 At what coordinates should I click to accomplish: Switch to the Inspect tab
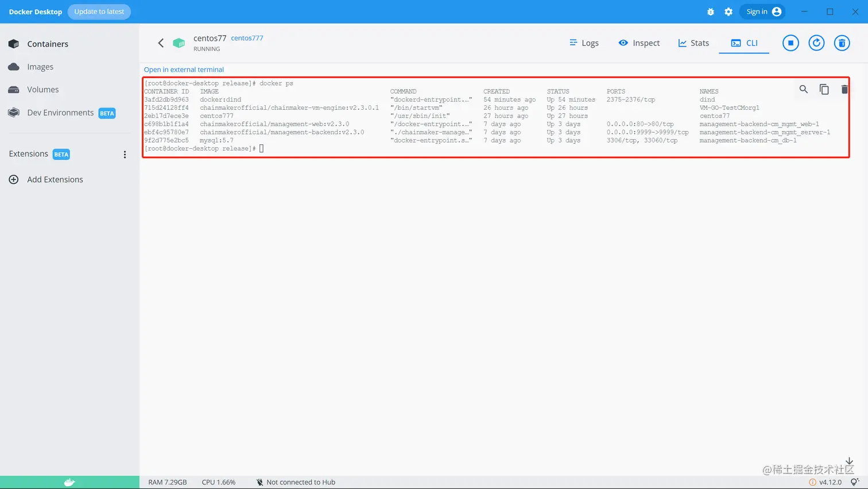[639, 43]
